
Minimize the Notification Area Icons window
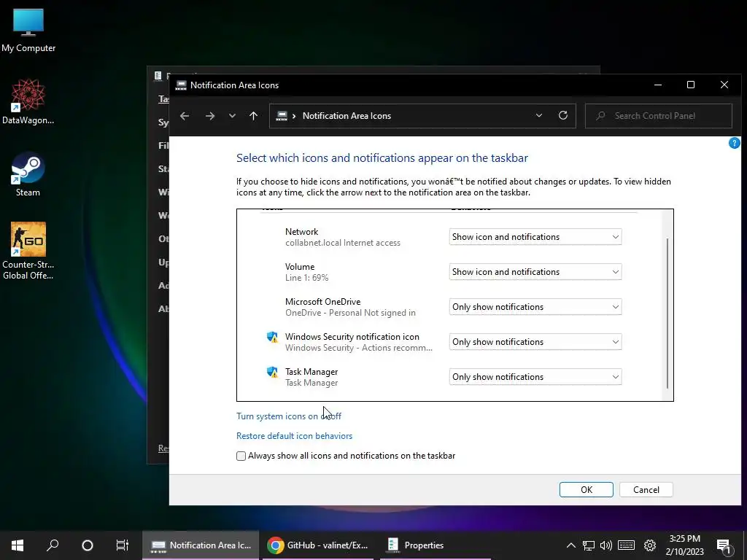(658, 85)
